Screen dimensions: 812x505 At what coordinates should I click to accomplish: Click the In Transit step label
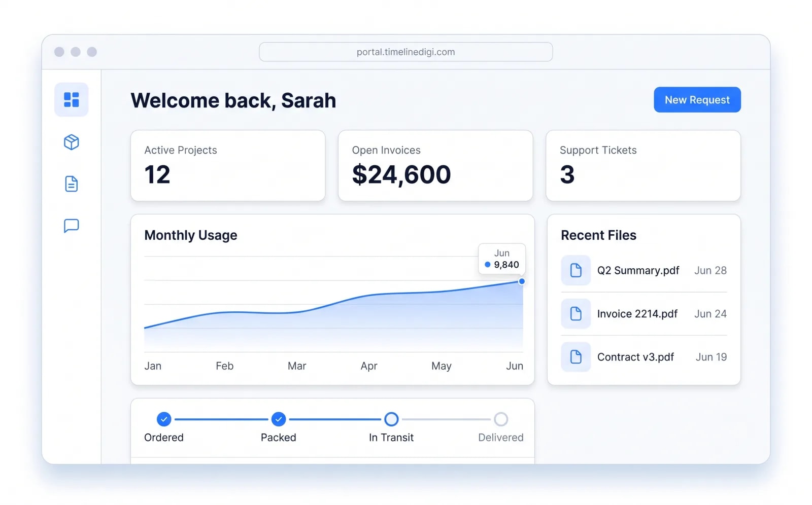coord(391,438)
